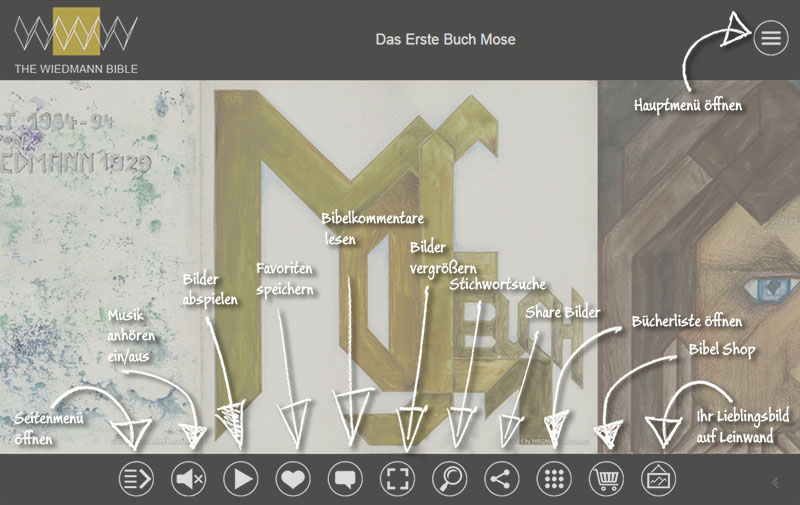The image size is (800, 505).
Task: Click the face painting on right
Action: pos(698,266)
